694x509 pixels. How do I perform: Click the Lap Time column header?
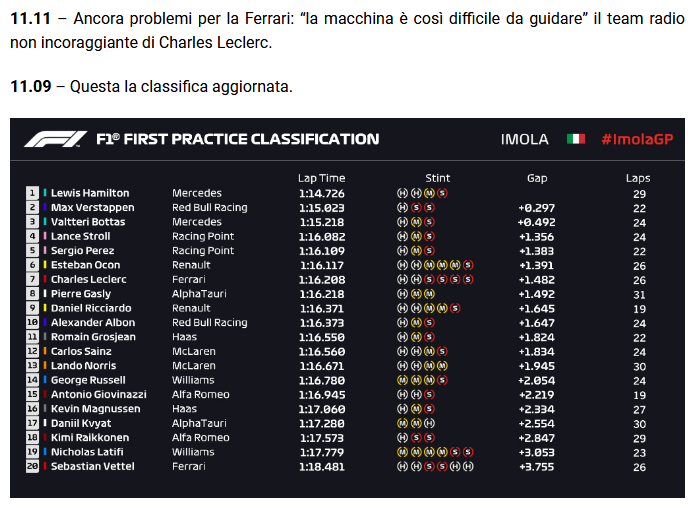[x=321, y=178]
